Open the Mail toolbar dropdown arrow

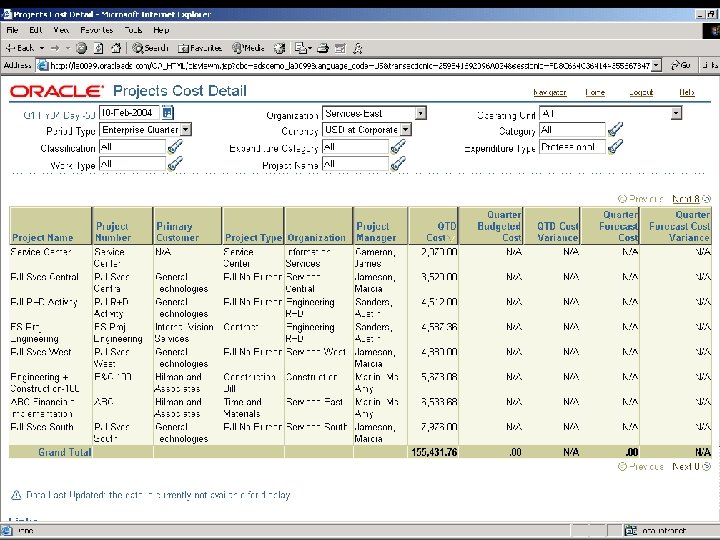310,48
